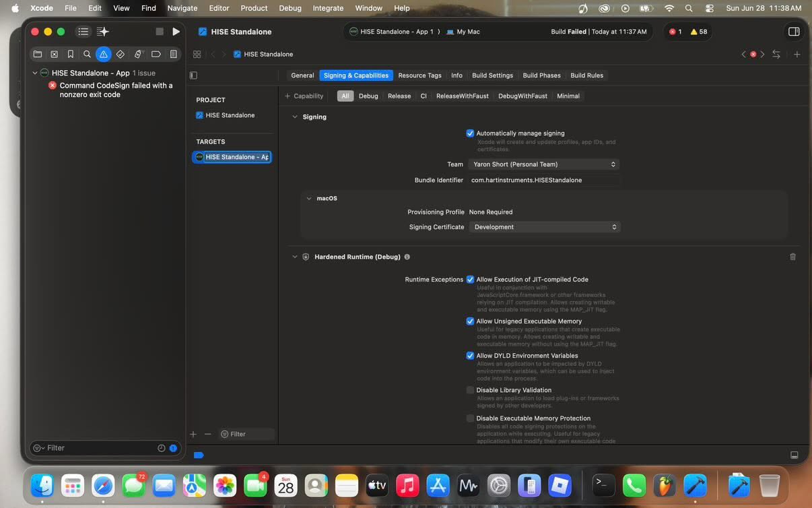Click the blue breakpoint tag at bottom
The width and height of the screenshot is (812, 508).
tap(199, 455)
